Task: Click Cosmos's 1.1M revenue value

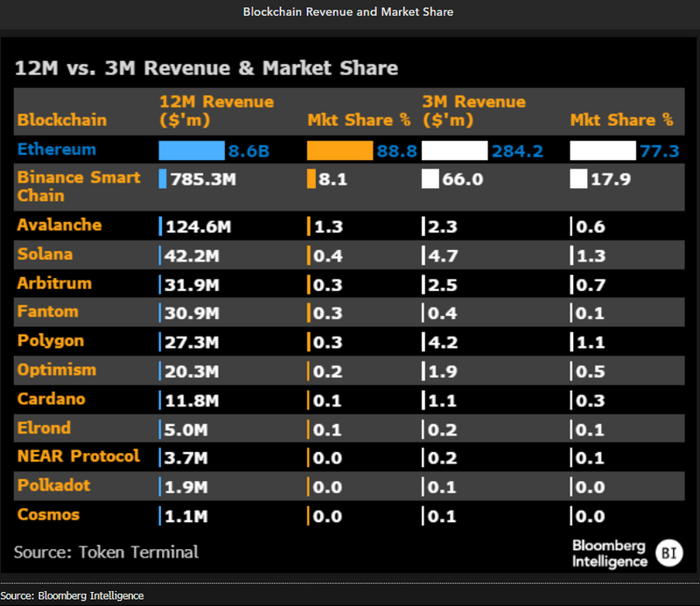Action: (186, 516)
